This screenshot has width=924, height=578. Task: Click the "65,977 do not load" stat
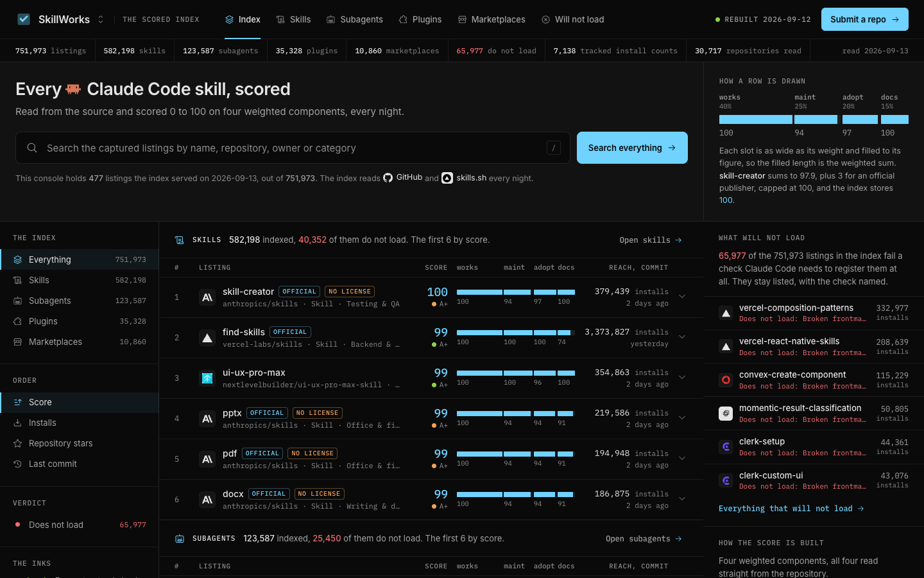pyautogui.click(x=497, y=51)
